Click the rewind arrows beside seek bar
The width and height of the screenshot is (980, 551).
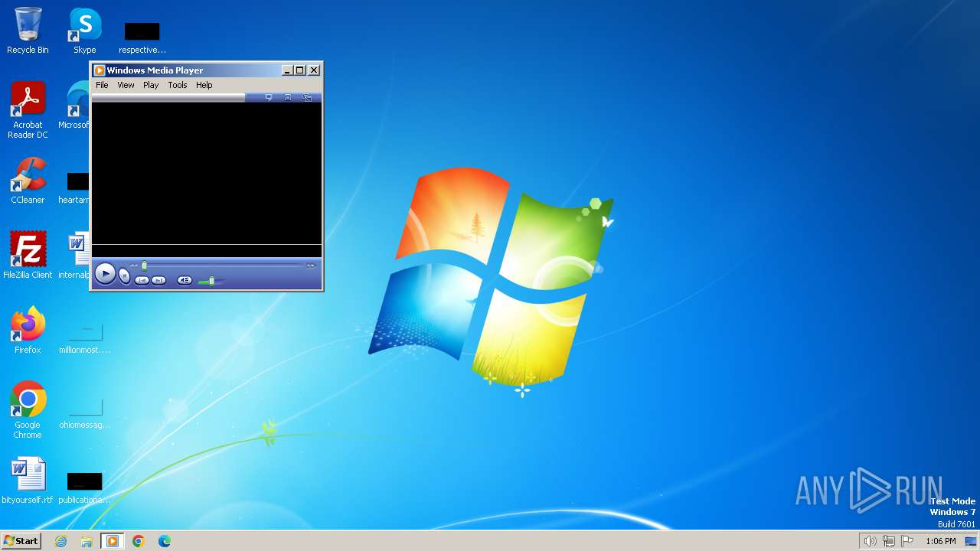click(x=133, y=266)
